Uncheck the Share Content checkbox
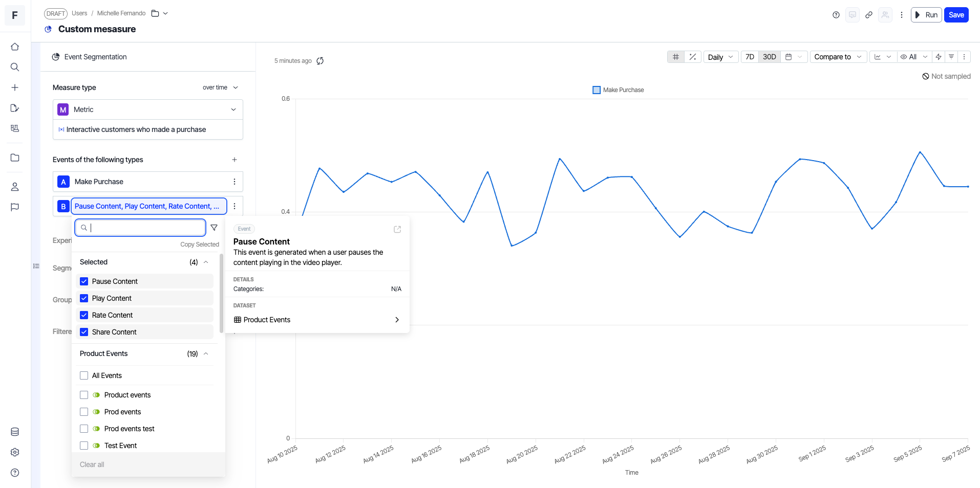The height and width of the screenshot is (488, 980). coord(84,332)
